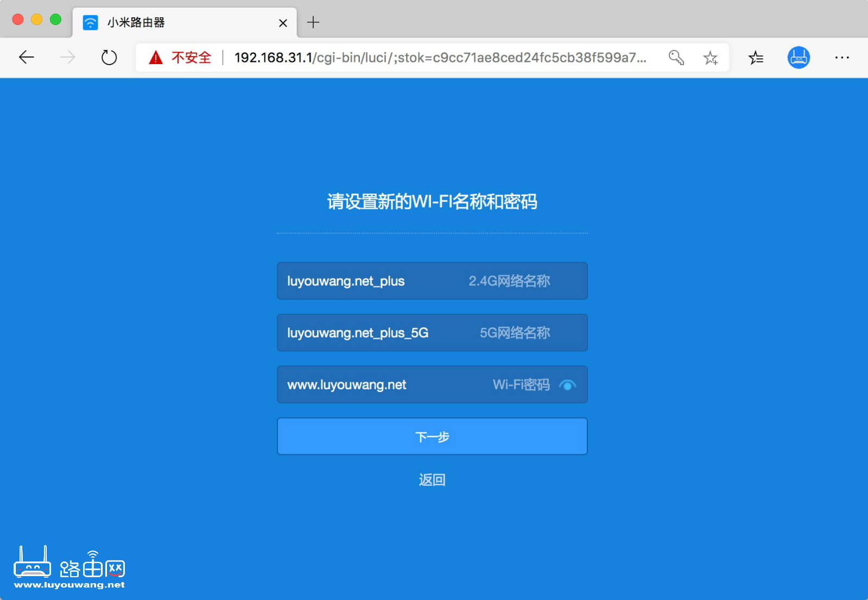Open the favorites list icon

click(x=756, y=58)
